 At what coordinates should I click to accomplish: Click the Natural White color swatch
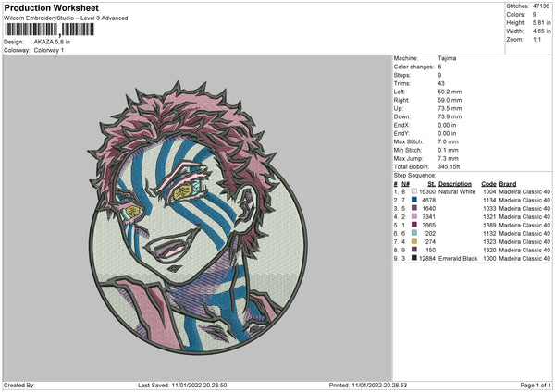(414, 191)
